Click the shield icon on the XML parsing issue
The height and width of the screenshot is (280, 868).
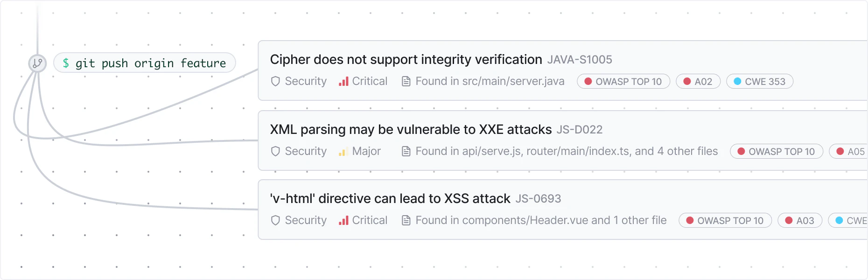coord(275,151)
